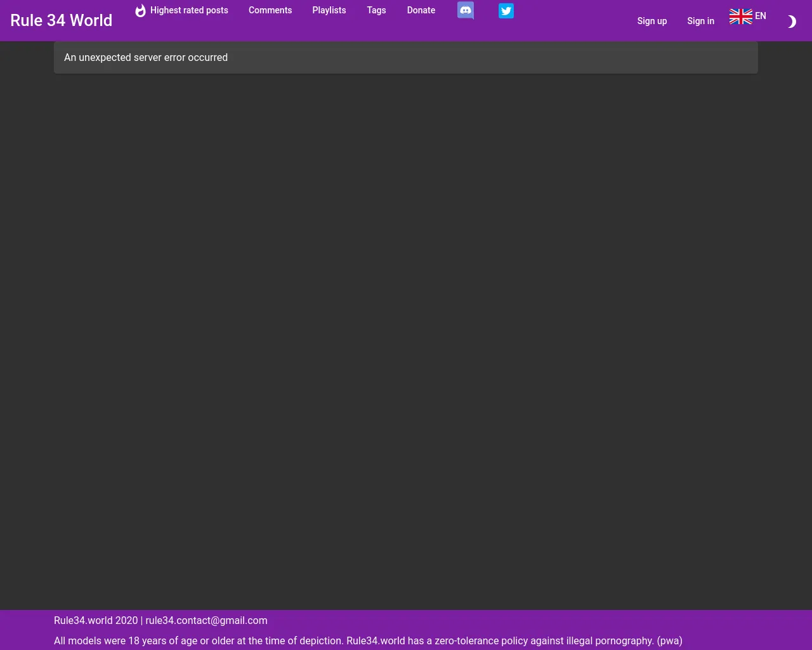Viewport: 812px width, 650px height.
Task: Open the Highest rated posts page
Action: 189,10
